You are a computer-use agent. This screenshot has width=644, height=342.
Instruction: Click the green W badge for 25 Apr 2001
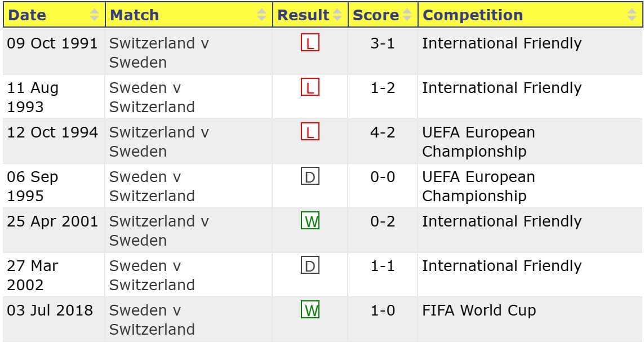[310, 221]
